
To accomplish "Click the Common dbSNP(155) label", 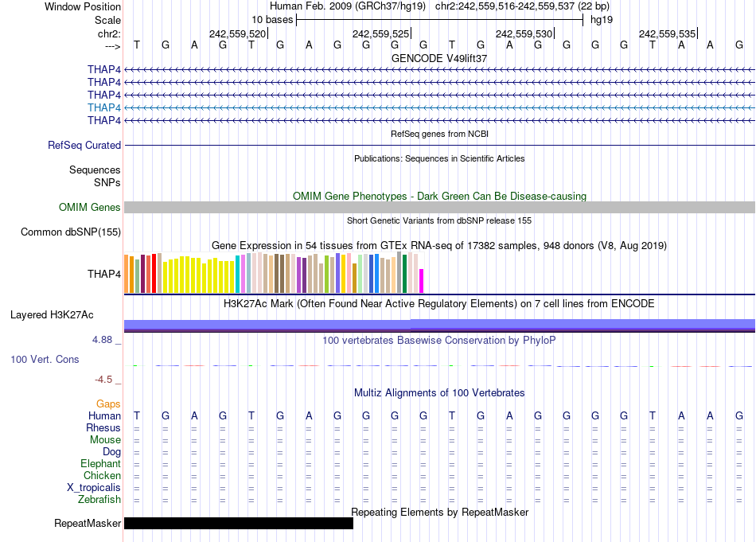I will pos(71,232).
